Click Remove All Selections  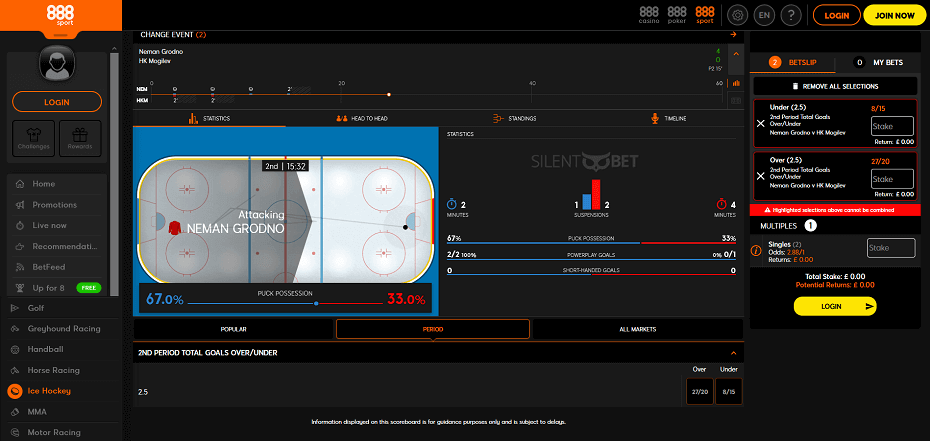pos(835,86)
